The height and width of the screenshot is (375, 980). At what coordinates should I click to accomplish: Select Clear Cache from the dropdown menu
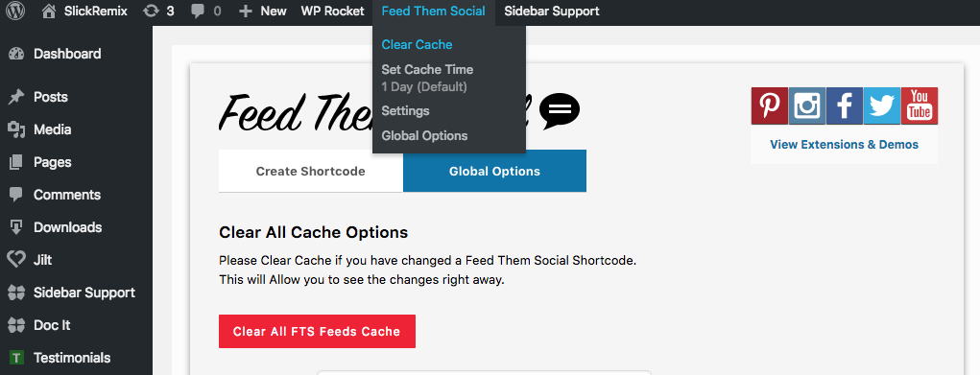click(417, 44)
